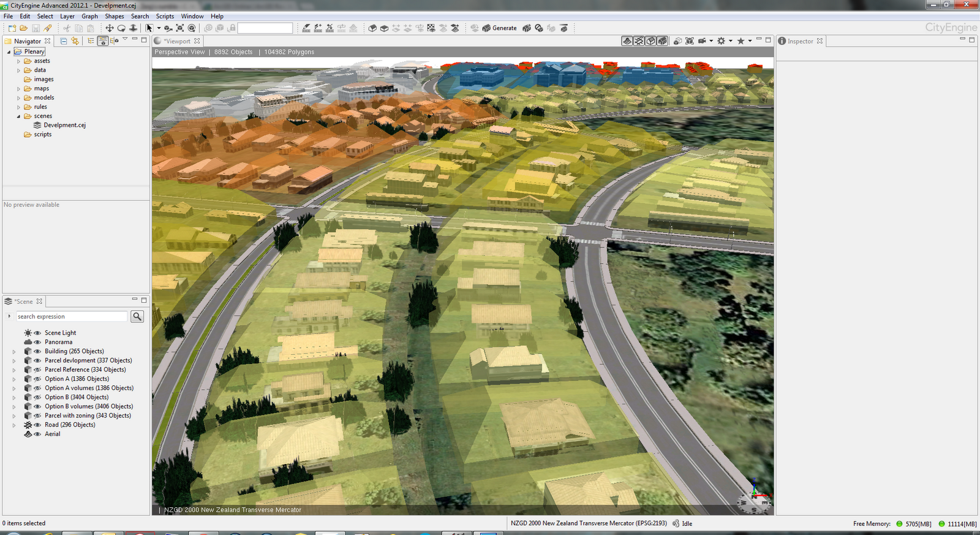This screenshot has height=535, width=980.
Task: Select the Option A volumes layer row
Action: pos(89,388)
